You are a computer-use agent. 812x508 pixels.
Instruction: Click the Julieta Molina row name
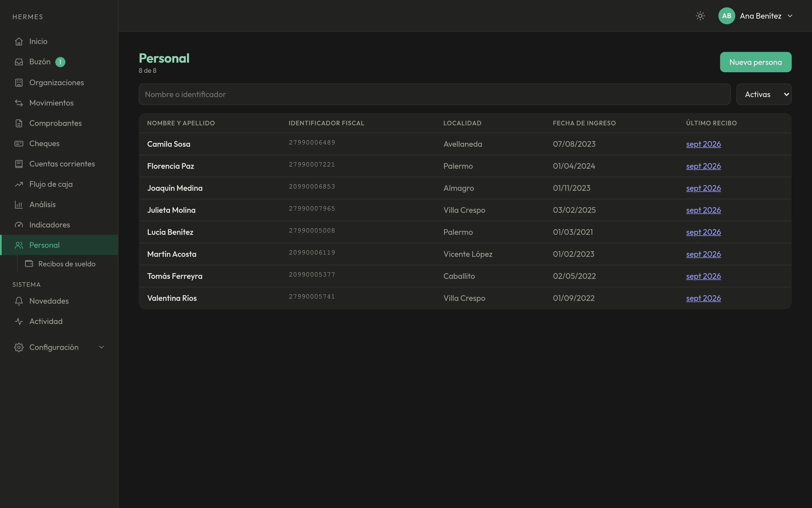point(171,210)
